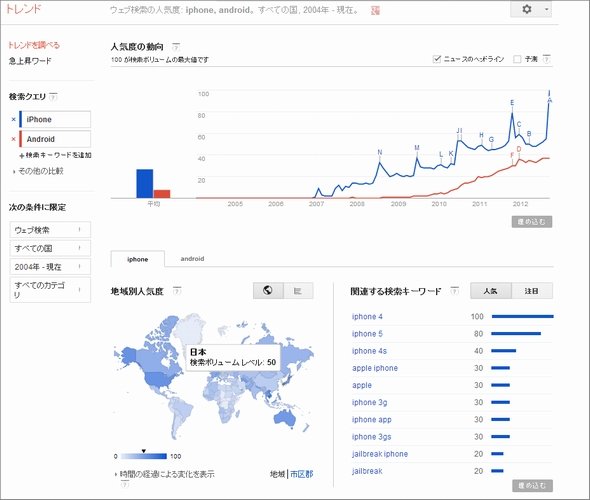Open the settings gear menu
590x500 pixels.
[527, 9]
